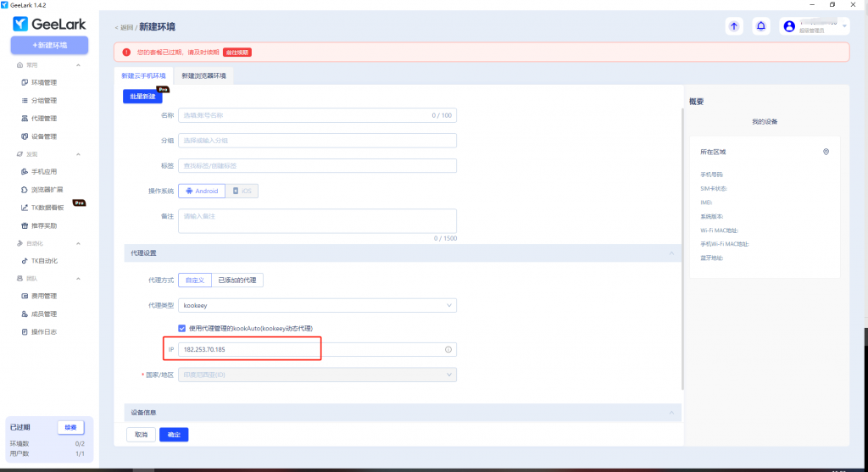Click the 续费 renew button
This screenshot has height=472, width=868.
coord(70,427)
